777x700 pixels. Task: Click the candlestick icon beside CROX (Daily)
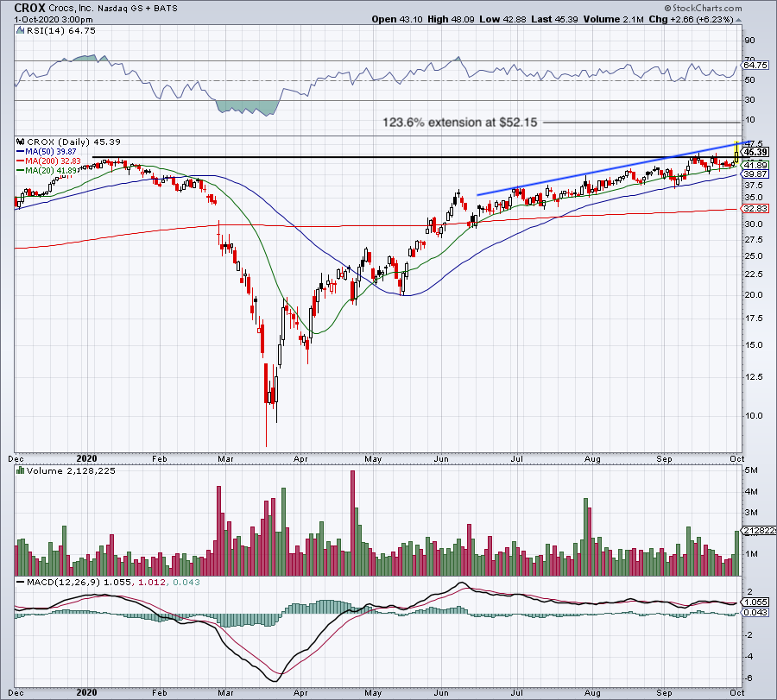(21, 142)
